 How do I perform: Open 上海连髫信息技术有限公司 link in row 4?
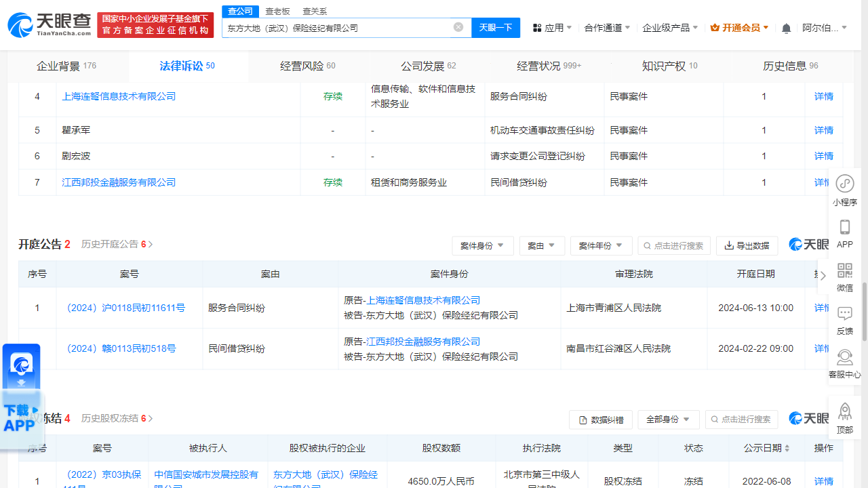pyautogui.click(x=119, y=96)
